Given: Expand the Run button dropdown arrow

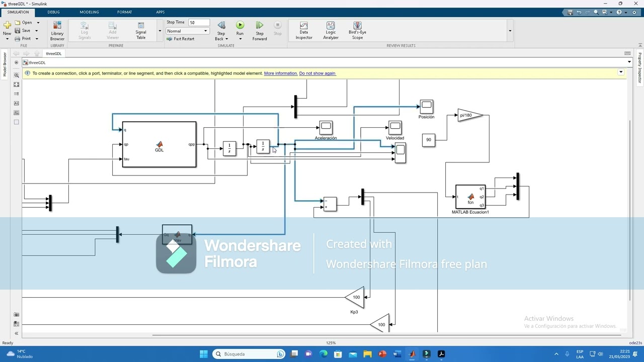Looking at the screenshot, I should pyautogui.click(x=240, y=39).
